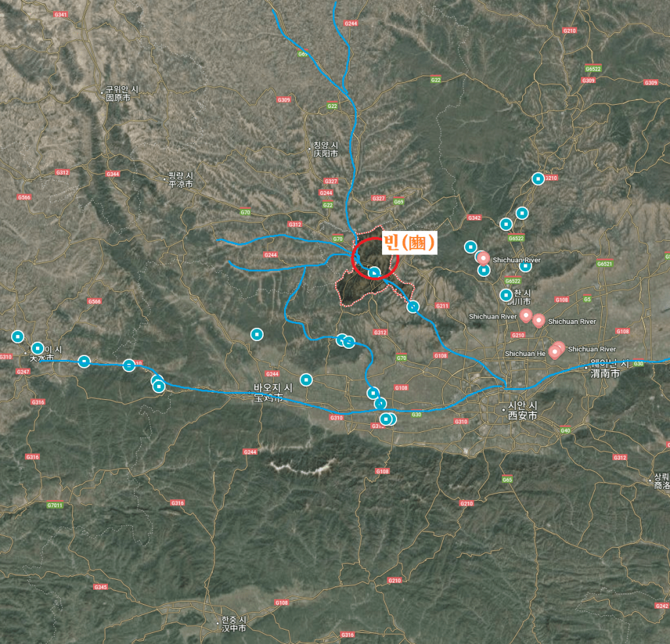This screenshot has width=670, height=644.
Task: Open the teal marker below the G6522 shield near Shichuan River
Action: (x=525, y=266)
